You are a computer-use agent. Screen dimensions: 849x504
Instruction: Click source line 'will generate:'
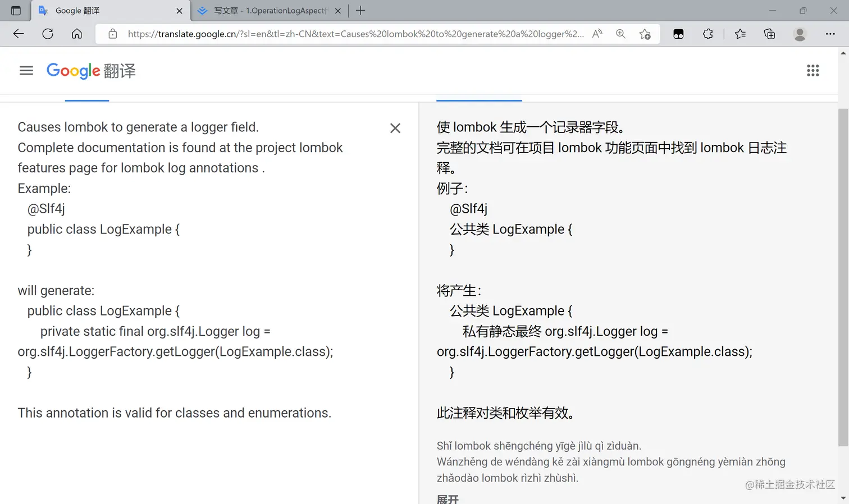tap(56, 291)
